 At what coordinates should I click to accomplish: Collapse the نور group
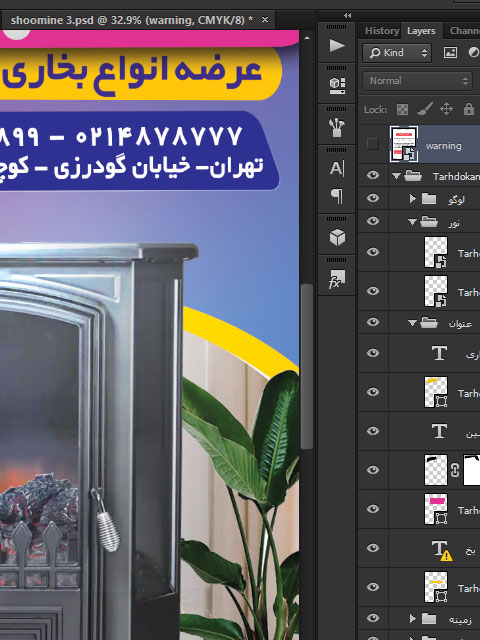pyautogui.click(x=412, y=222)
